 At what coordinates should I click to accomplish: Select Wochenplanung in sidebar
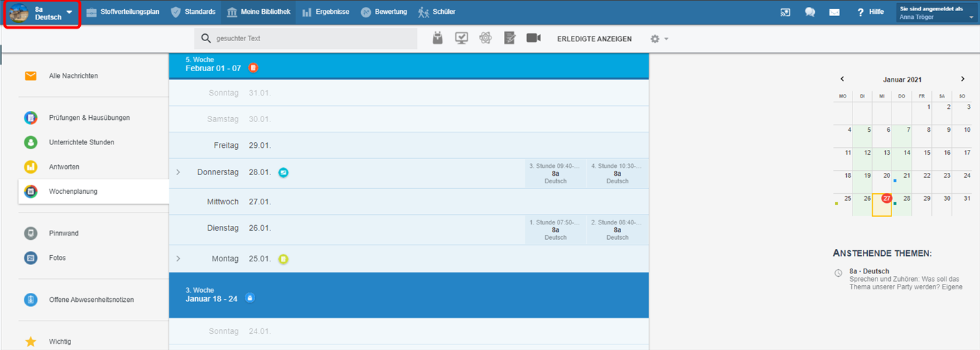click(93, 191)
